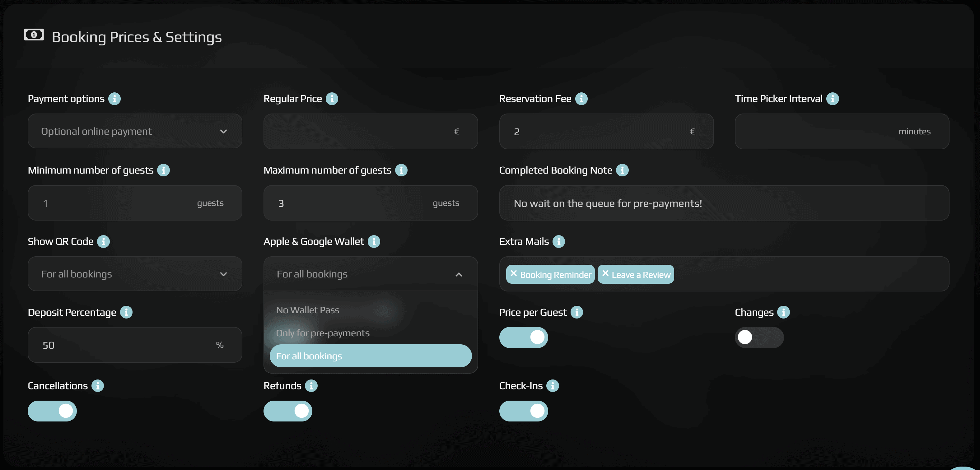
Task: Click the Check-Ins info icon
Action: 553,386
